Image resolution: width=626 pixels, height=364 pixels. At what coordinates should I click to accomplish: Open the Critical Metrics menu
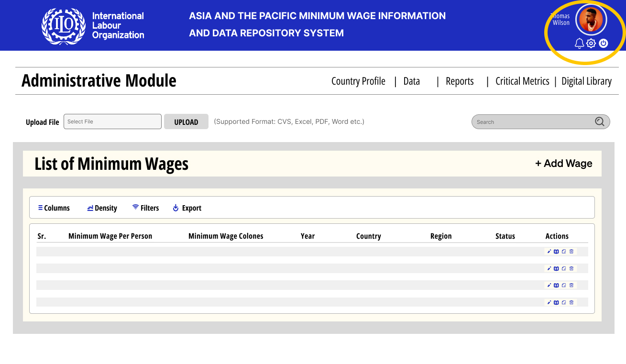click(522, 81)
